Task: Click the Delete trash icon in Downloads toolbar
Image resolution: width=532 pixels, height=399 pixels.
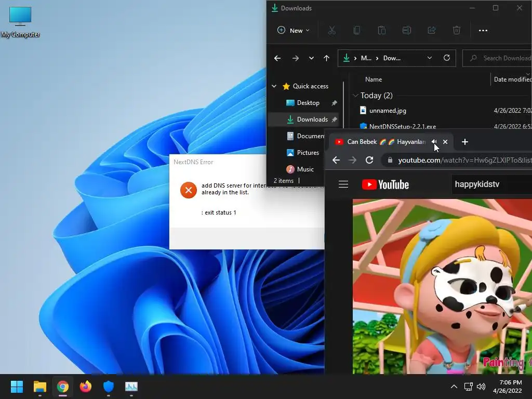Action: coord(457,31)
